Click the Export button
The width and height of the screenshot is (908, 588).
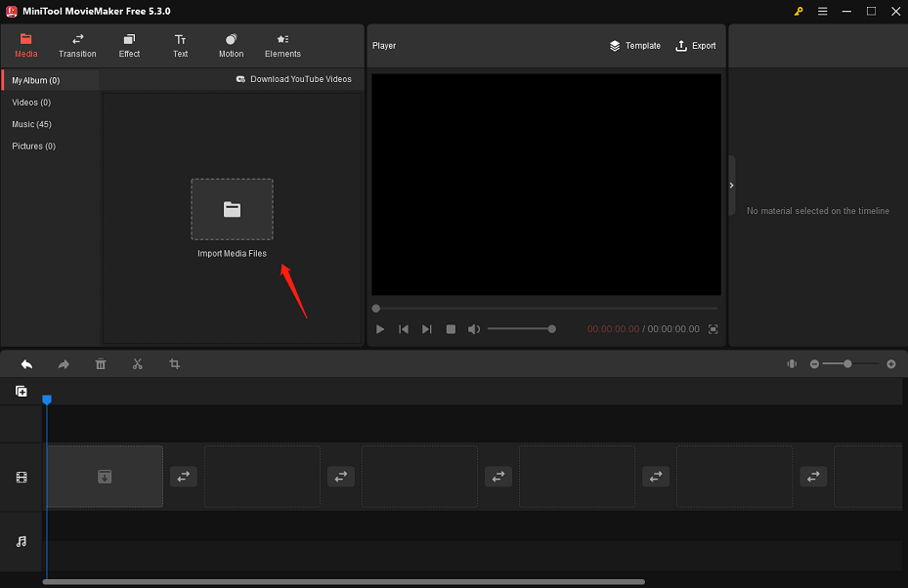pos(696,46)
